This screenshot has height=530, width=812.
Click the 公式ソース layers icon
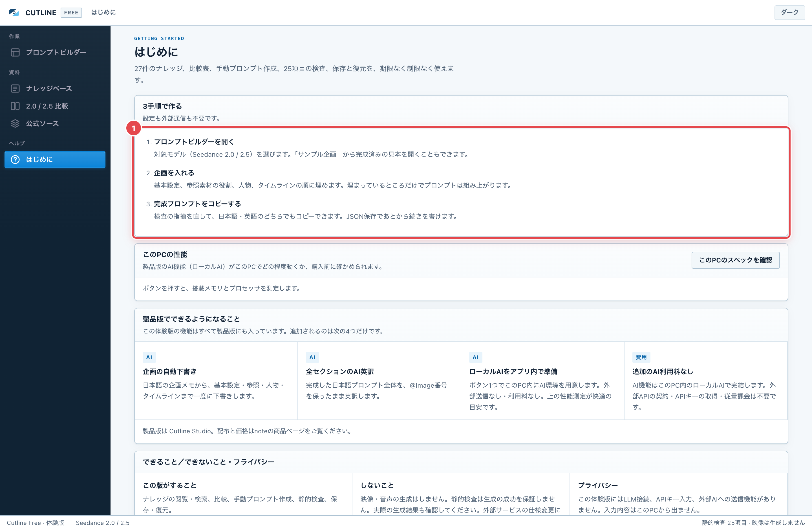tap(15, 123)
